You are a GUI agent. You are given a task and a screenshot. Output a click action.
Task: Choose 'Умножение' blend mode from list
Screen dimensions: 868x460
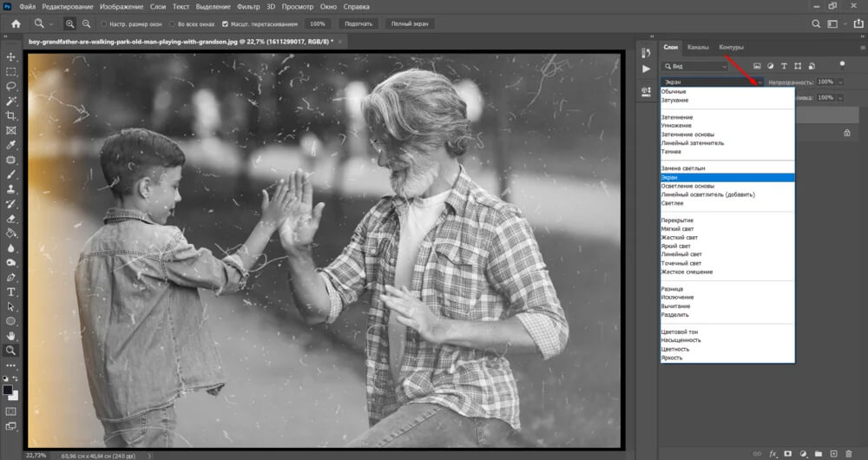(x=677, y=126)
